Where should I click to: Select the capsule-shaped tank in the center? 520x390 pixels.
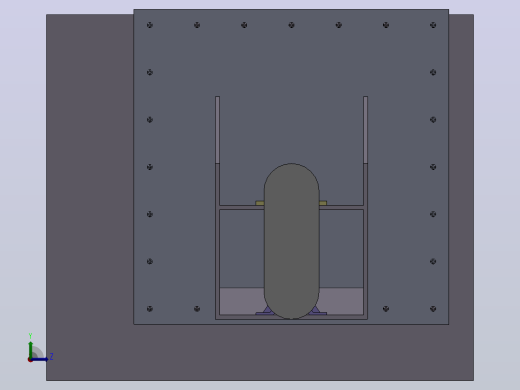[292, 241]
